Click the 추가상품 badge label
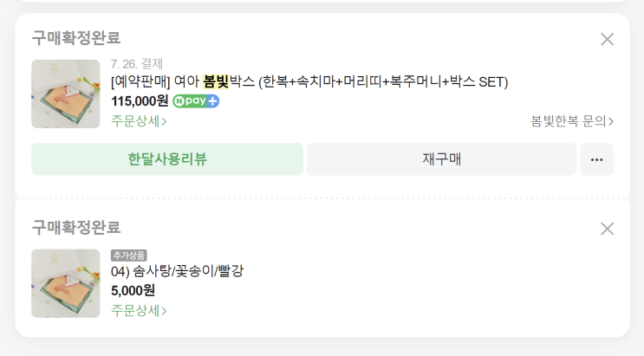This screenshot has height=356, width=644. click(x=129, y=256)
